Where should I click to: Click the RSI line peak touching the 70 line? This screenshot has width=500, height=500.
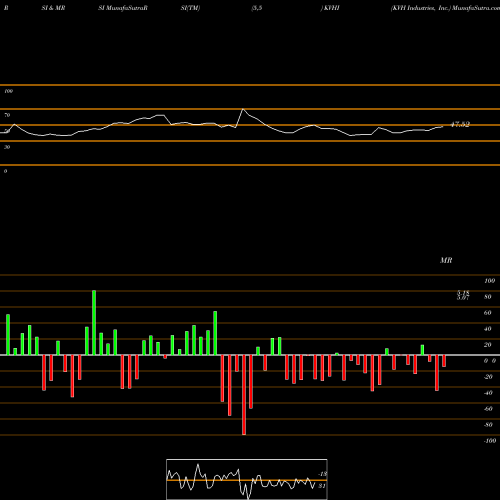pos(243,109)
